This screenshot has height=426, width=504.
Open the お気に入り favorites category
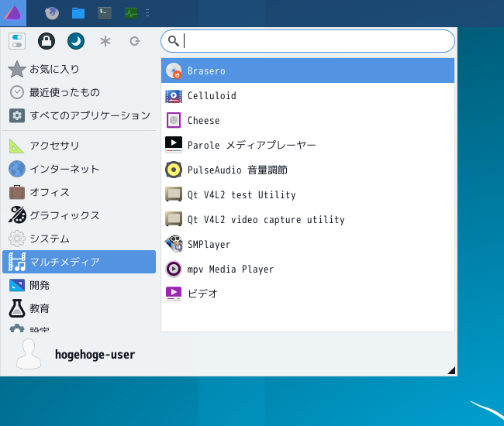[79, 69]
